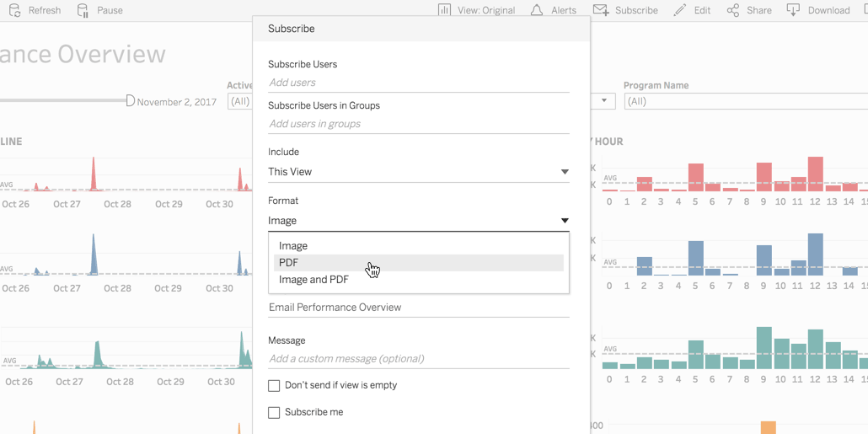Click the Refresh icon in the toolbar
This screenshot has height=434, width=868.
(15, 10)
